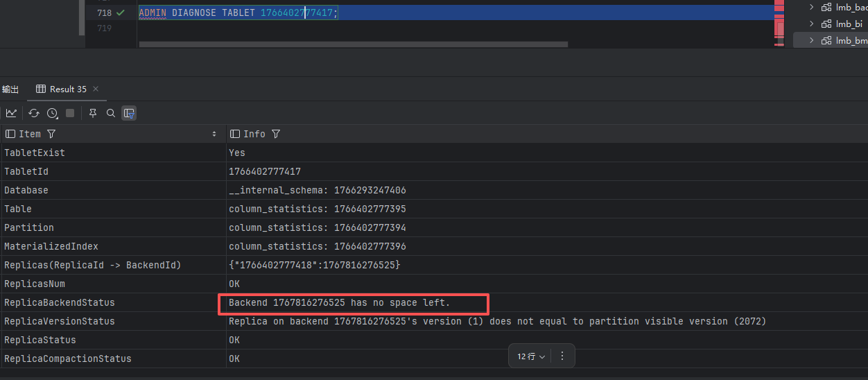Click the horizontal scrollbar under the editor

click(x=353, y=44)
